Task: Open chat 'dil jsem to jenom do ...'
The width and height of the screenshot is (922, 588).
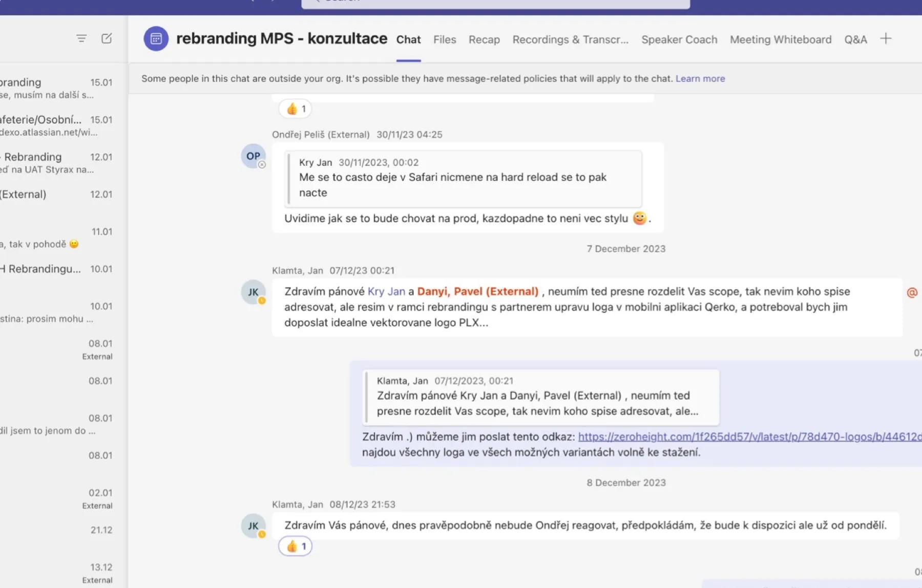Action: pyautogui.click(x=56, y=424)
